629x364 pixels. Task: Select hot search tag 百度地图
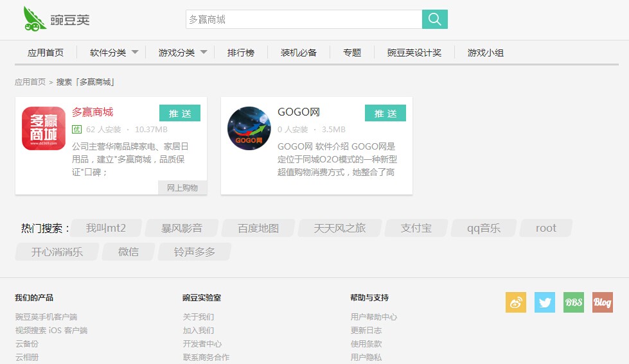(x=258, y=228)
